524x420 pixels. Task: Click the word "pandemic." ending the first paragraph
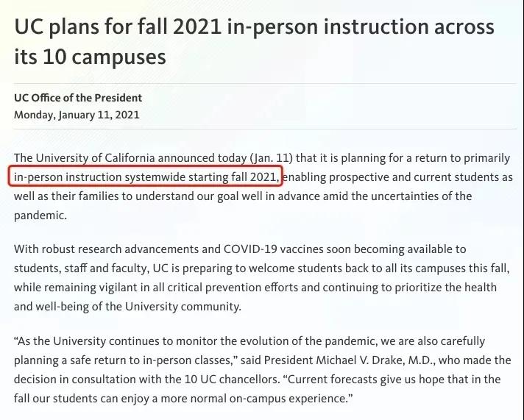click(x=40, y=216)
